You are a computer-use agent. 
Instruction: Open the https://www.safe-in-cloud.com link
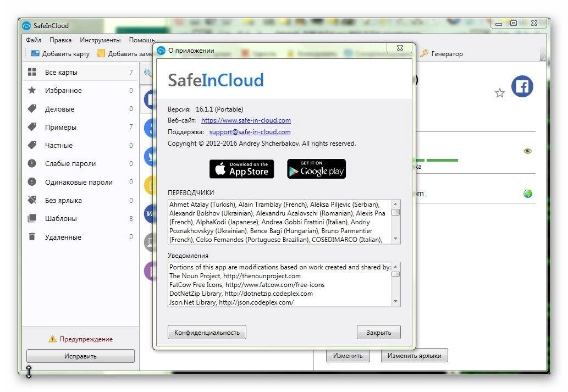[246, 120]
